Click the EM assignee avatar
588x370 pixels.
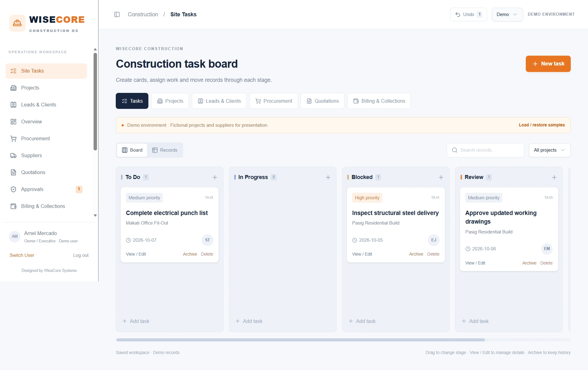(547, 249)
